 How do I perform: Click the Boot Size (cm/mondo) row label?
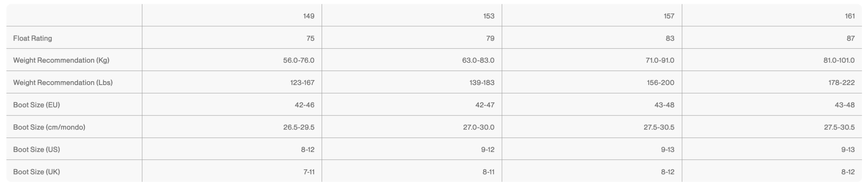(49, 127)
